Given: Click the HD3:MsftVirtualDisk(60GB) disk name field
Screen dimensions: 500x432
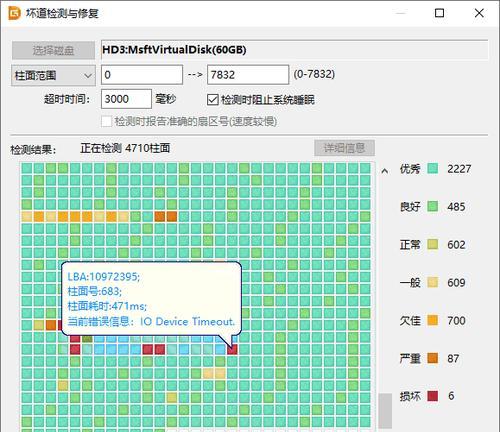Looking at the screenshot, I should click(295, 50).
